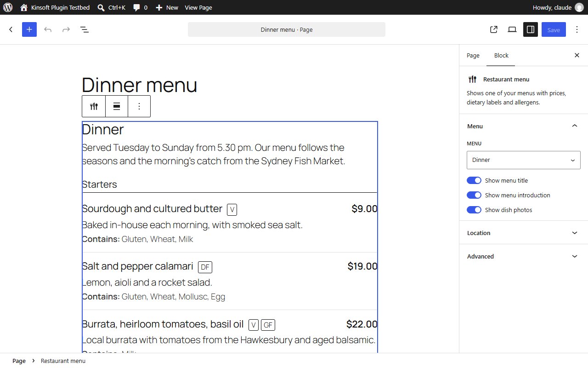
Task: Collapse the Menu panel chevron
Action: click(x=575, y=126)
